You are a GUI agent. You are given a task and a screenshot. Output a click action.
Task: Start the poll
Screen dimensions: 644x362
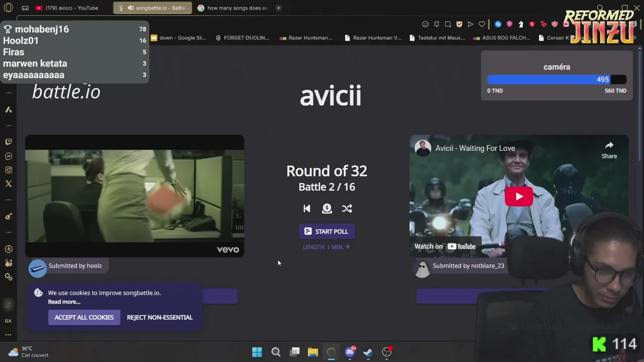327,231
